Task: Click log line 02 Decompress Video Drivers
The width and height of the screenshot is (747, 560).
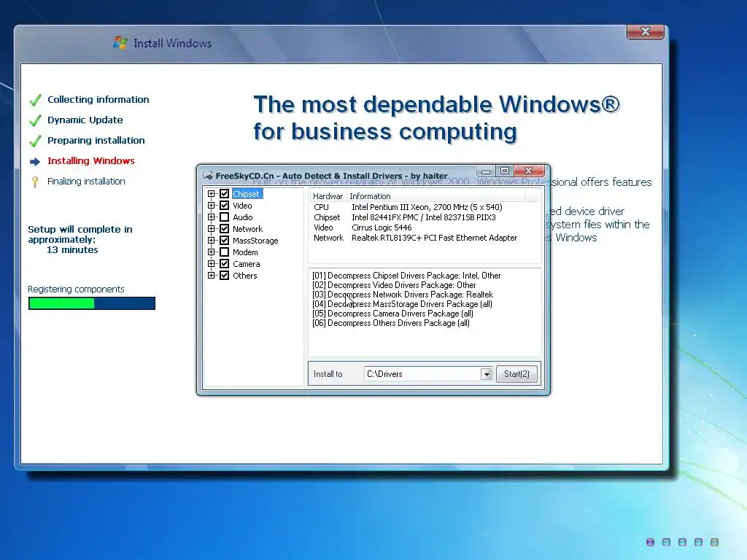Action: (394, 285)
